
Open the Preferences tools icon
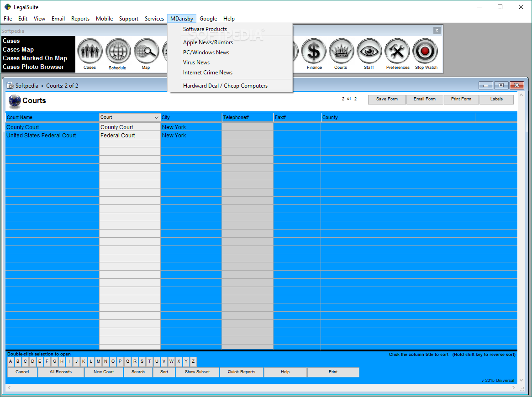click(x=397, y=51)
